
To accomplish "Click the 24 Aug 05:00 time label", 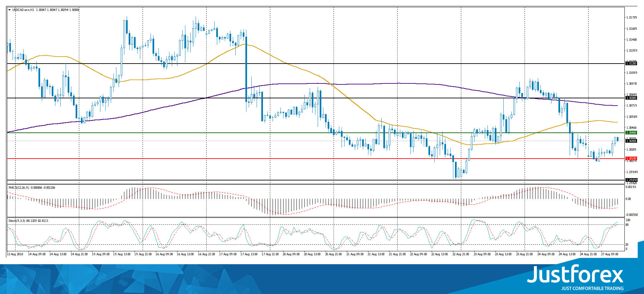I will pos(546,254).
